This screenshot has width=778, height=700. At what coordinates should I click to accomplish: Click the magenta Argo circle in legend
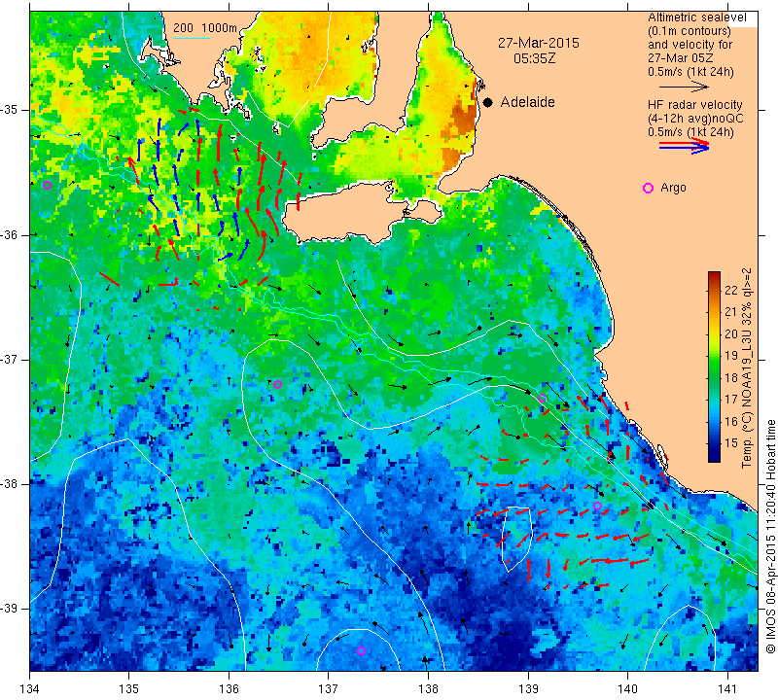[648, 188]
